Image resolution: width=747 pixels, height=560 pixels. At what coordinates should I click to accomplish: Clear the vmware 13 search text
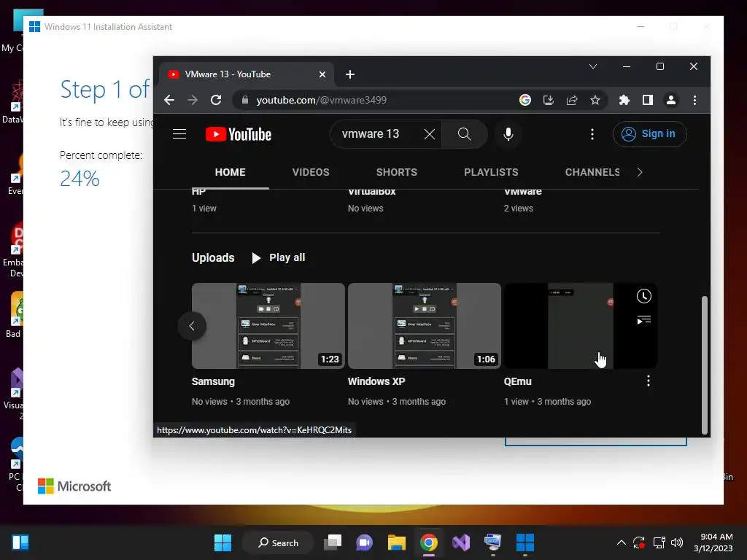(x=429, y=134)
